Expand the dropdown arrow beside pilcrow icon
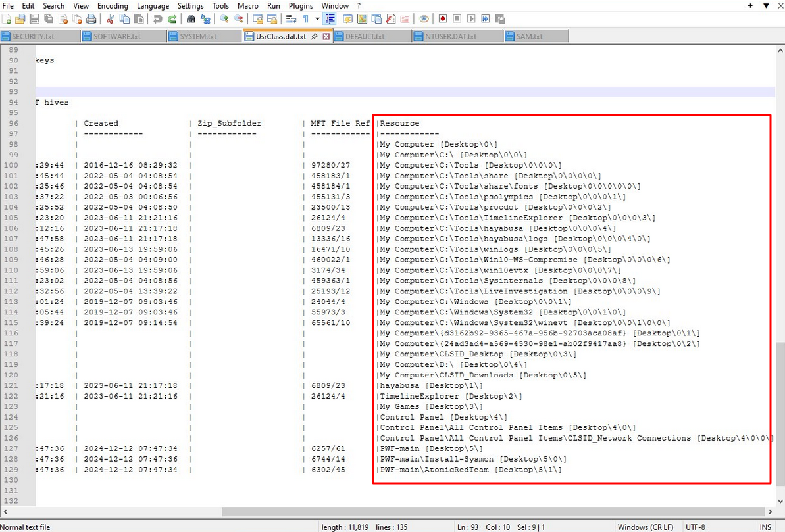The image size is (785, 532). 317,19
